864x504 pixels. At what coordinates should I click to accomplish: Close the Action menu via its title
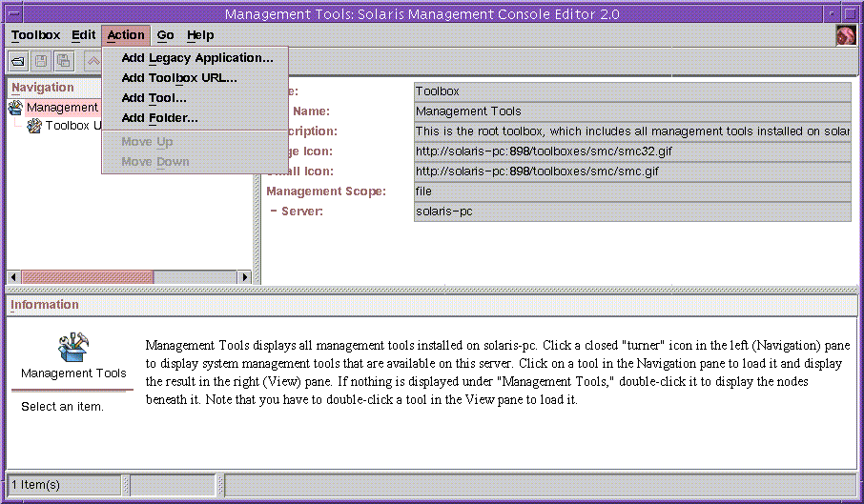pos(126,35)
